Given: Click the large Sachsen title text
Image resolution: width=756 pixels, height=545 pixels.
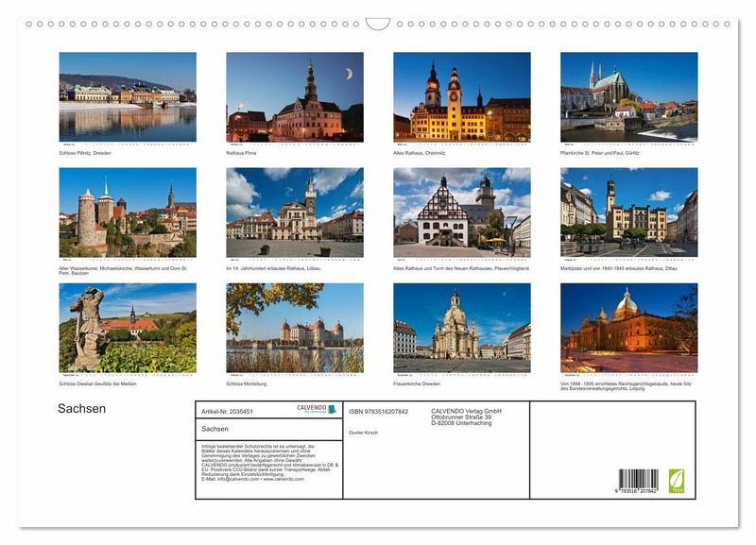Looking at the screenshot, I should (82, 409).
